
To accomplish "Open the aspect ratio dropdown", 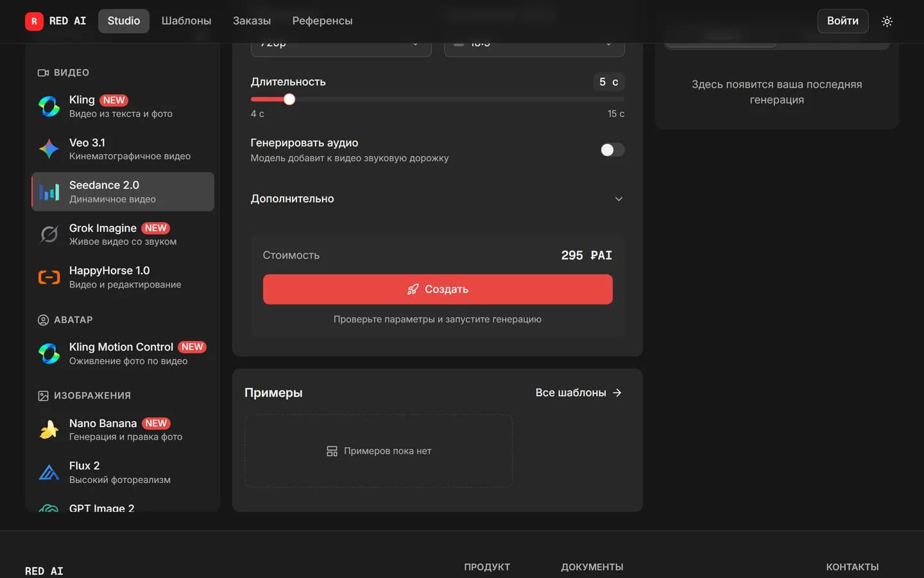I will click(x=534, y=49).
